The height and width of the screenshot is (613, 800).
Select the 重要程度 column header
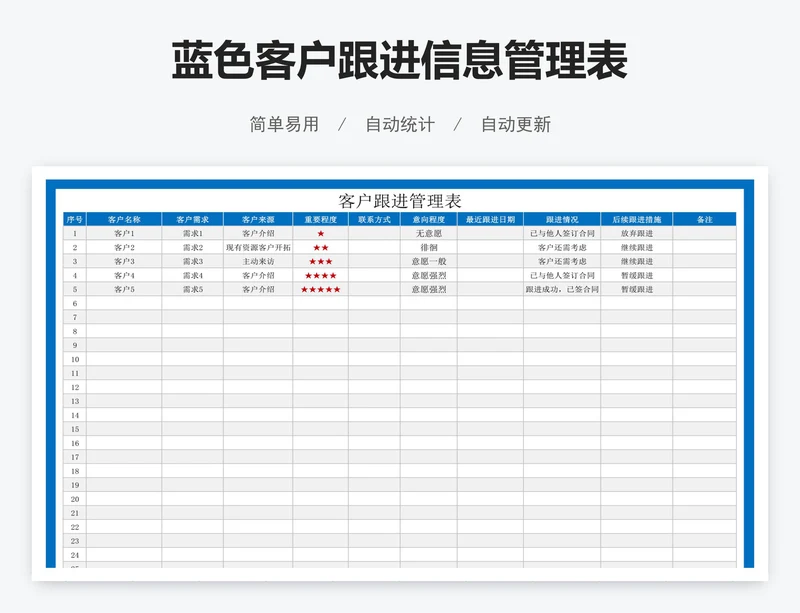click(x=320, y=219)
